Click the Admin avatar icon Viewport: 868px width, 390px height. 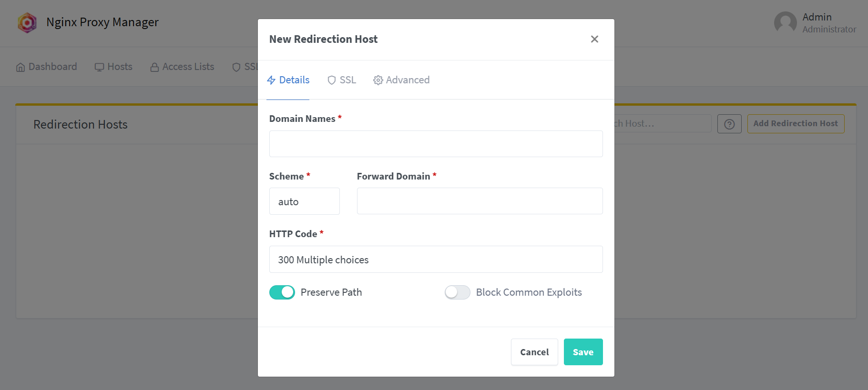[785, 22]
